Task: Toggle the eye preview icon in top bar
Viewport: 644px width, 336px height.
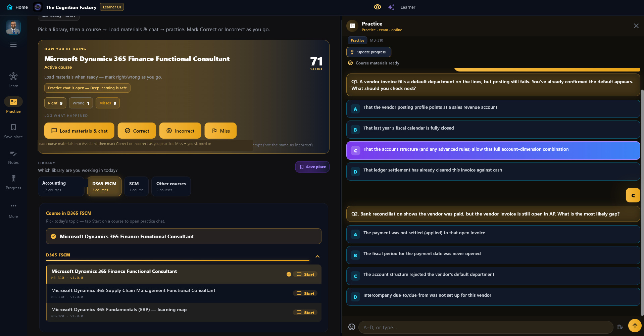Action: point(377,7)
